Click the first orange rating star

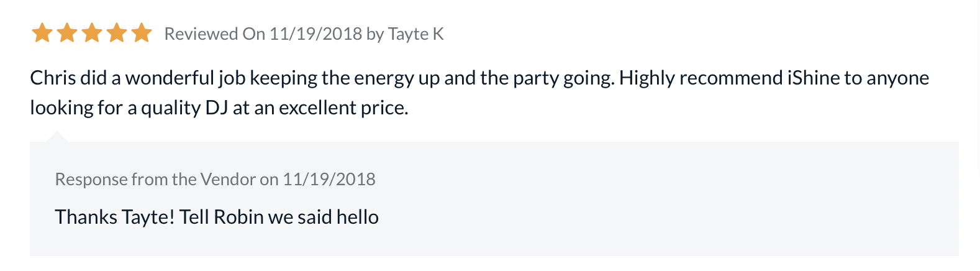point(42,33)
